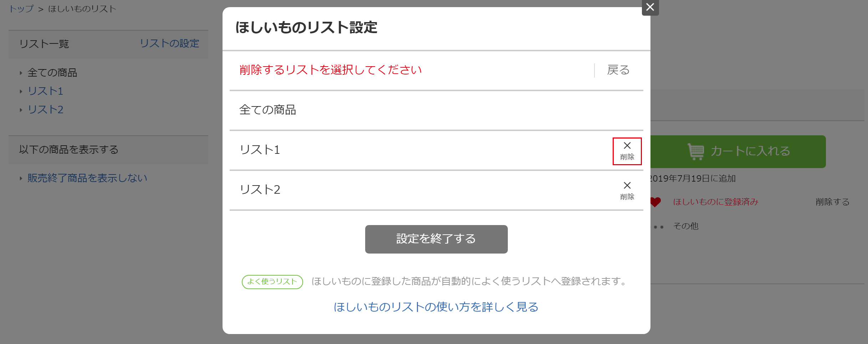Click the red heart registered icon
Viewport: 868px width, 344px height.
coord(655,202)
